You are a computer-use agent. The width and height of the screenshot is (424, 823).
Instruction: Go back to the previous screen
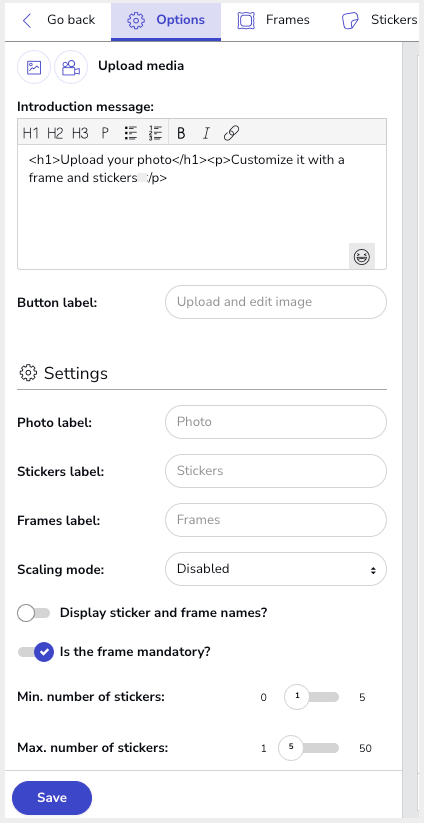(x=58, y=20)
